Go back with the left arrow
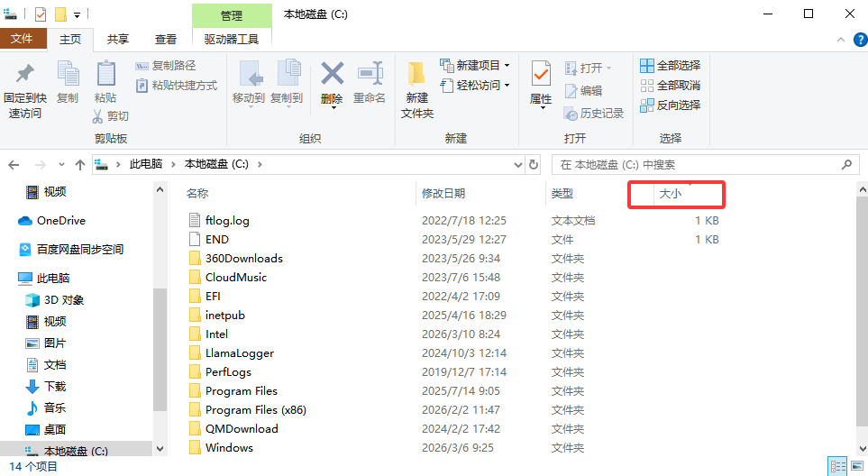Screen dimensions: 868x476 14,165
